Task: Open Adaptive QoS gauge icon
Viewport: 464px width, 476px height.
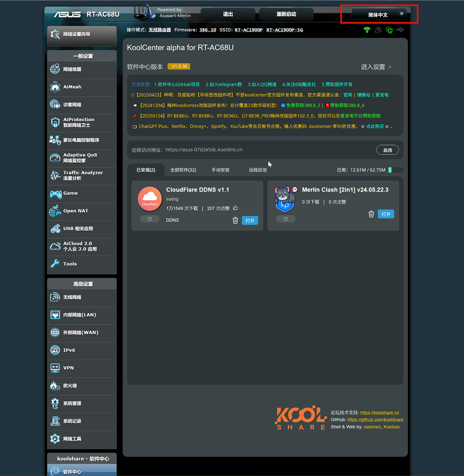Action: click(55, 158)
